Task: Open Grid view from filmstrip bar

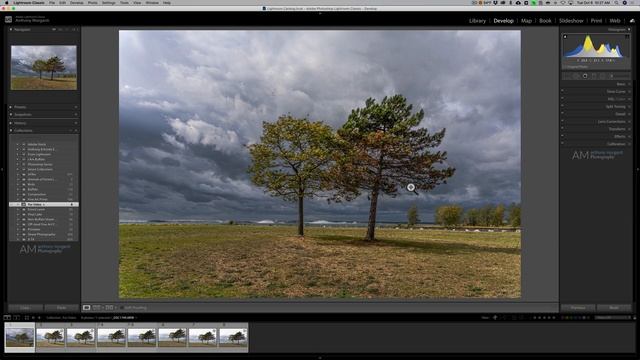Action: pos(27,318)
